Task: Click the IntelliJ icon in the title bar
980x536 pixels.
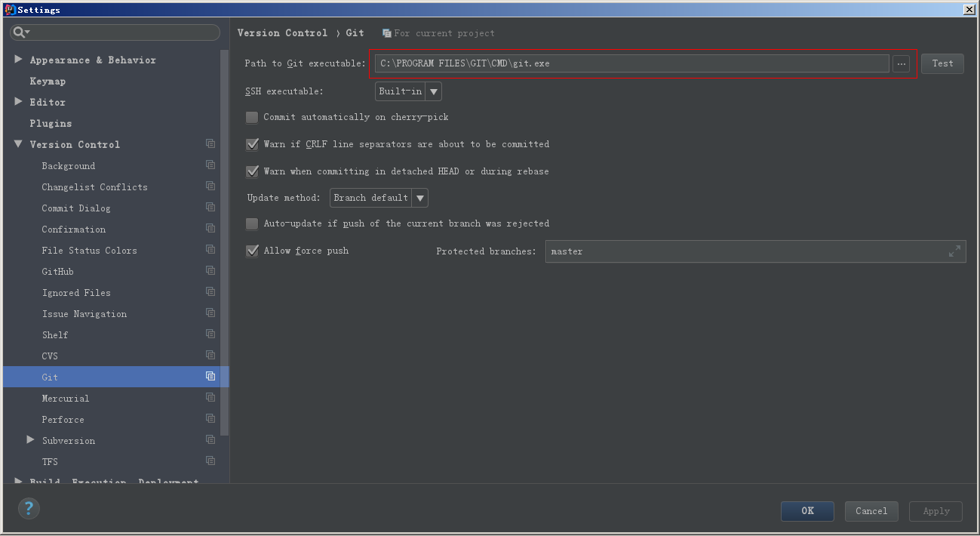Action: point(10,10)
